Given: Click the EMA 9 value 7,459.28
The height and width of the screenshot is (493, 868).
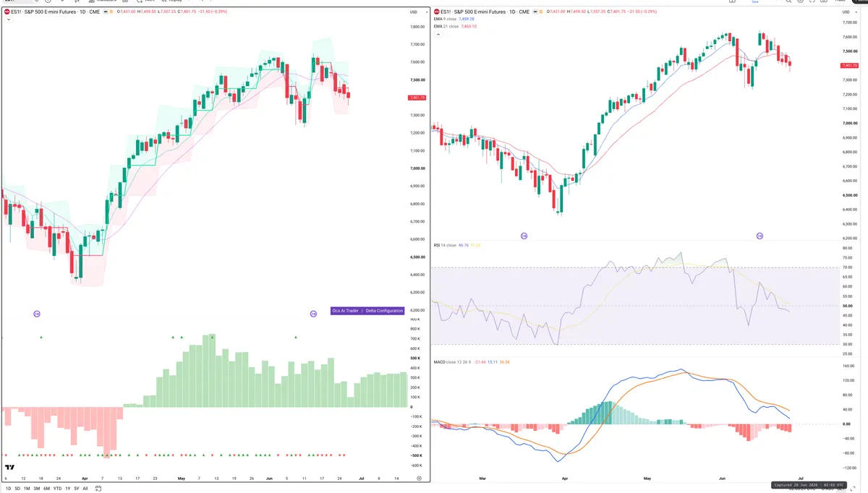Looking at the screenshot, I should pos(467,19).
